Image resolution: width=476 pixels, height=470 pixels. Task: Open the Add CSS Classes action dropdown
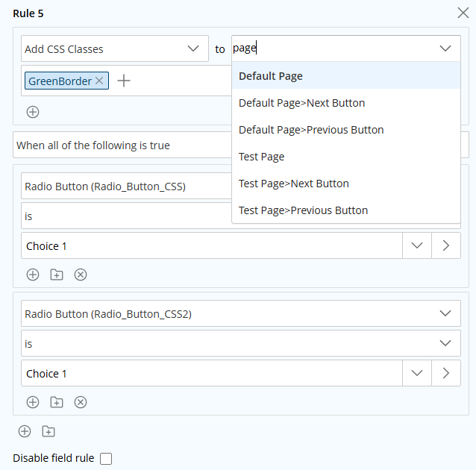pos(115,49)
